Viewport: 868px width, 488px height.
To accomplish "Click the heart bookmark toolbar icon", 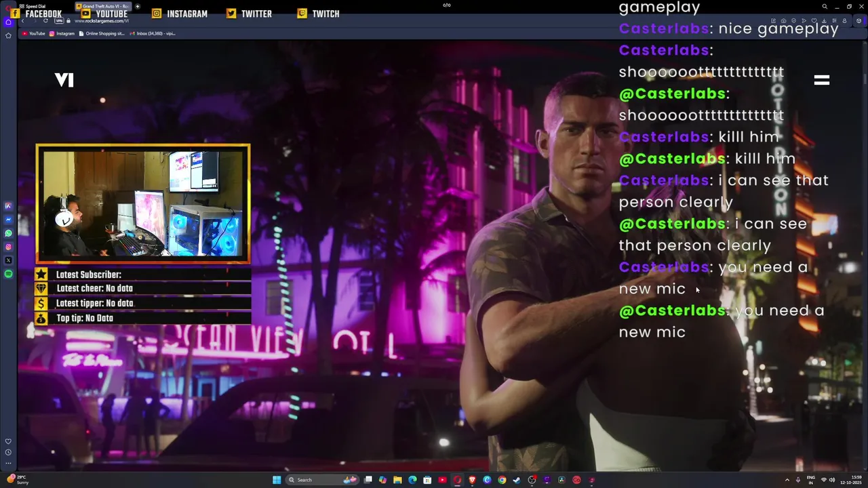I will (x=814, y=20).
